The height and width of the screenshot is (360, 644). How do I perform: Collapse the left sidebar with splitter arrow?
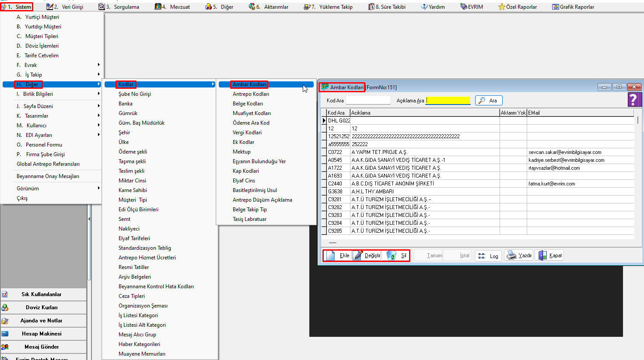(x=89, y=219)
